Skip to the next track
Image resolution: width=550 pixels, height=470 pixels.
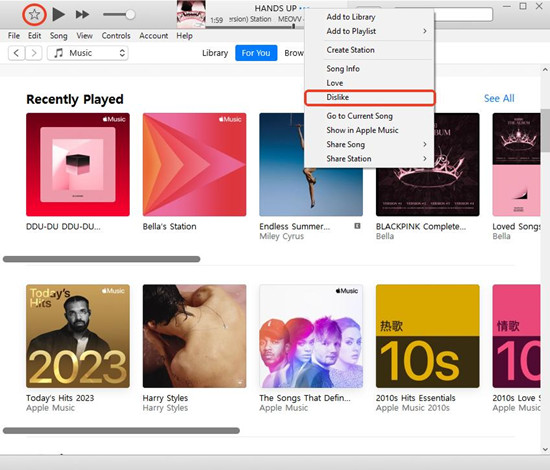click(x=82, y=14)
